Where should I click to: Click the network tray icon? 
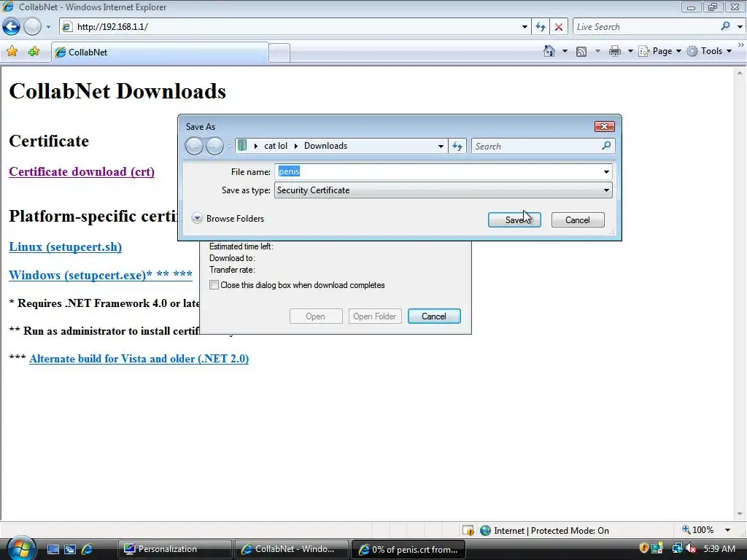point(676,548)
